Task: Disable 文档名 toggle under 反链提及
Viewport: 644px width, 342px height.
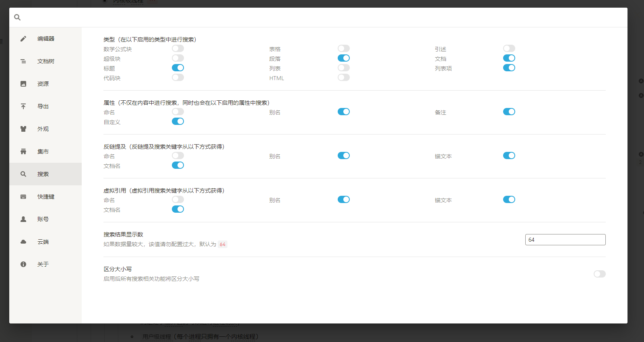Action: (x=178, y=165)
